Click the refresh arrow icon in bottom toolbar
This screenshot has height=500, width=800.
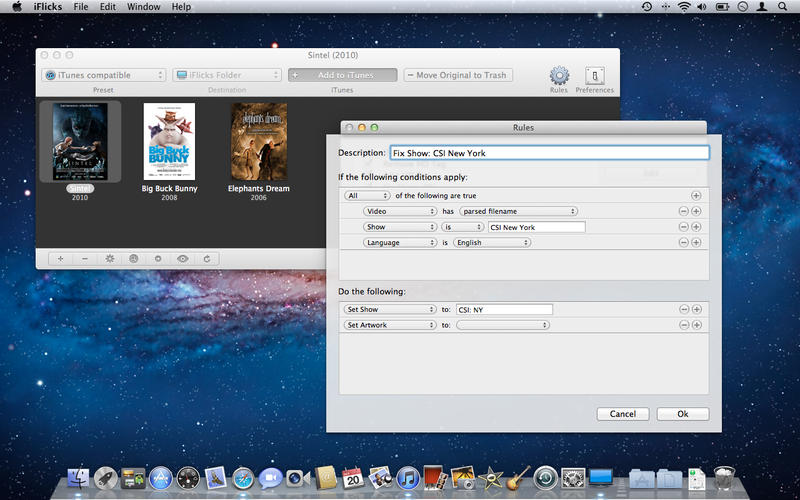point(206,258)
